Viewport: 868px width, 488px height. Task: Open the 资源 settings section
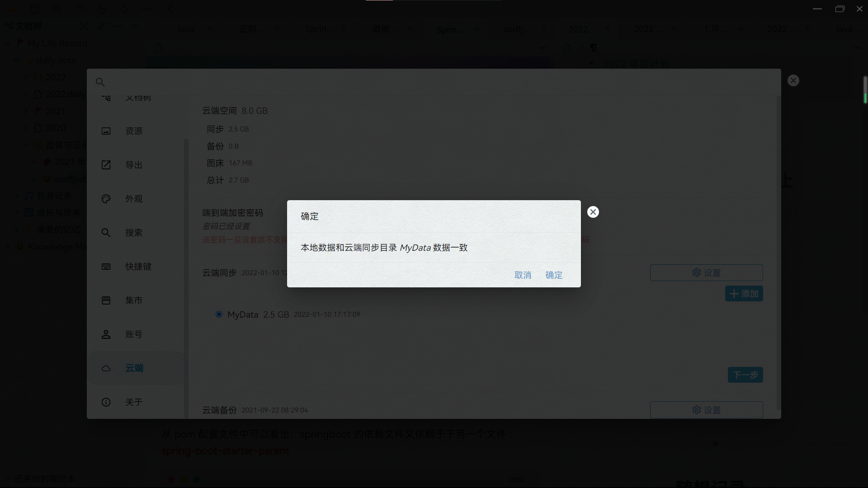coord(134,131)
